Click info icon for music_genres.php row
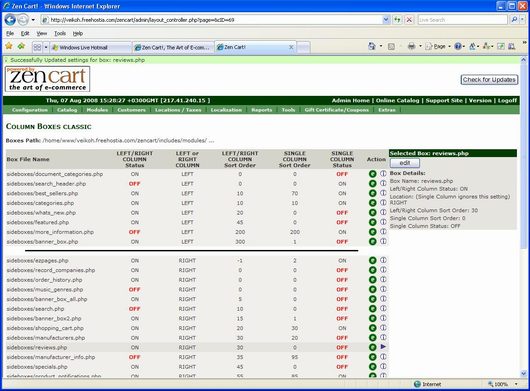The image size is (530, 391). [x=383, y=289]
